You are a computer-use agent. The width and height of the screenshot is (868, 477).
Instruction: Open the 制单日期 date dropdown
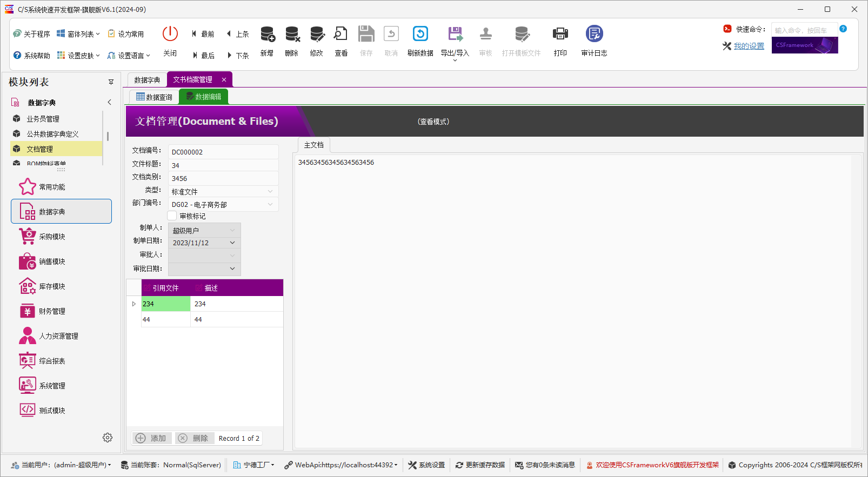coord(232,243)
